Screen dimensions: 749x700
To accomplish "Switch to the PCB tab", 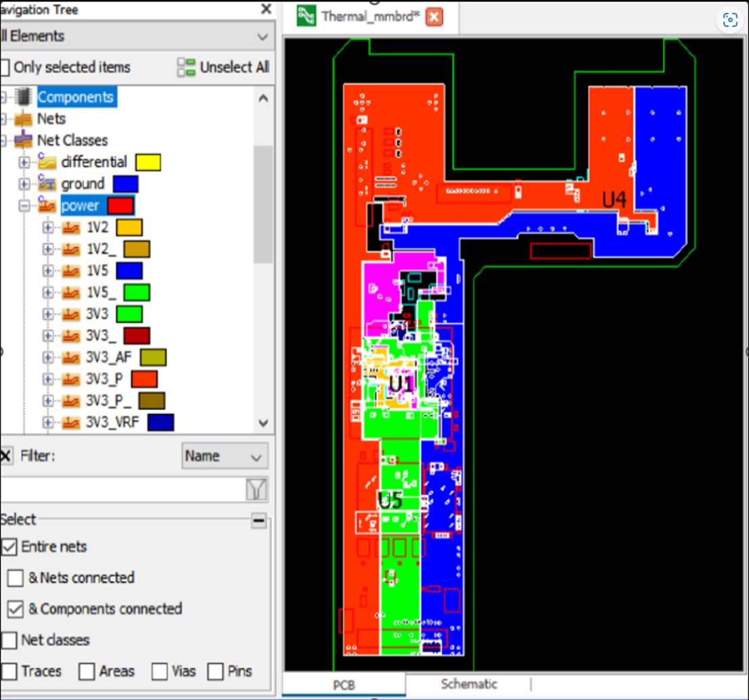I will tap(344, 684).
